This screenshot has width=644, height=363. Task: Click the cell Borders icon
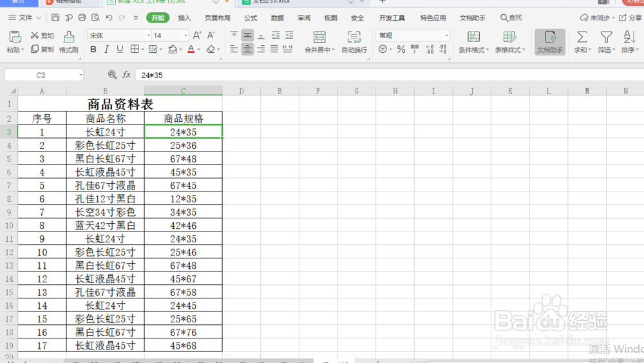[135, 50]
